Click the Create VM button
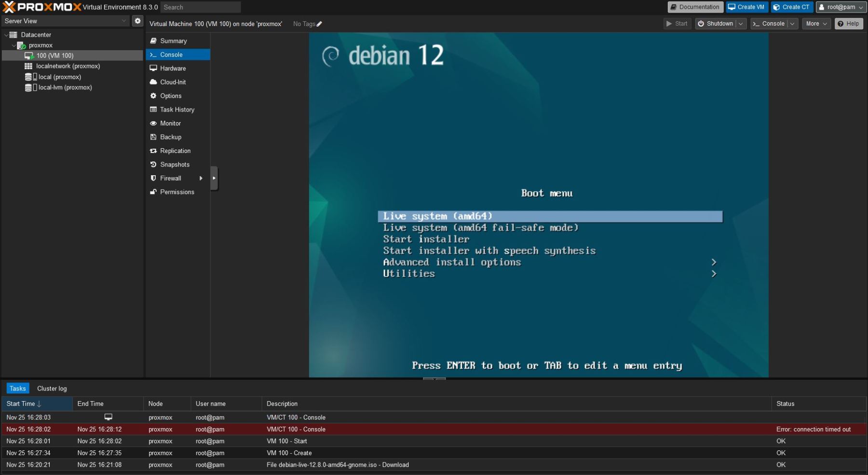This screenshot has width=868, height=475. click(746, 7)
